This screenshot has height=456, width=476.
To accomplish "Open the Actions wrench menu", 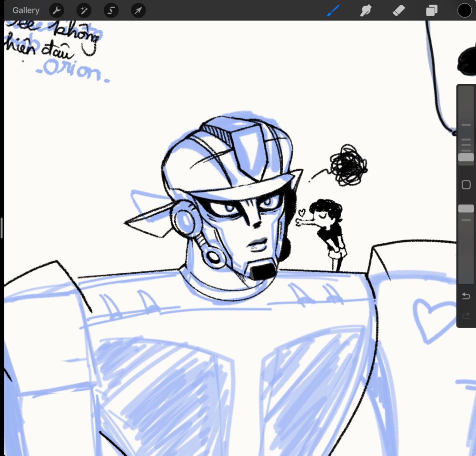I will [57, 10].
